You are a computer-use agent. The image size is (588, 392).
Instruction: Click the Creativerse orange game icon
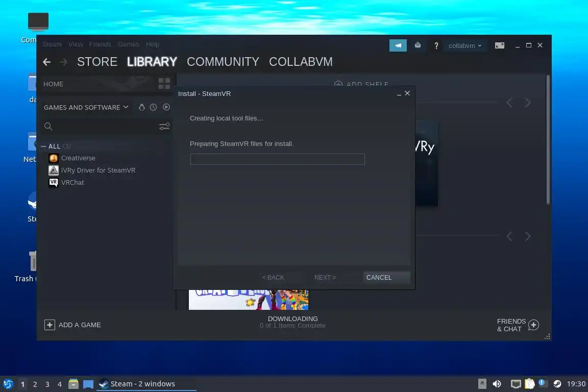coord(54,158)
